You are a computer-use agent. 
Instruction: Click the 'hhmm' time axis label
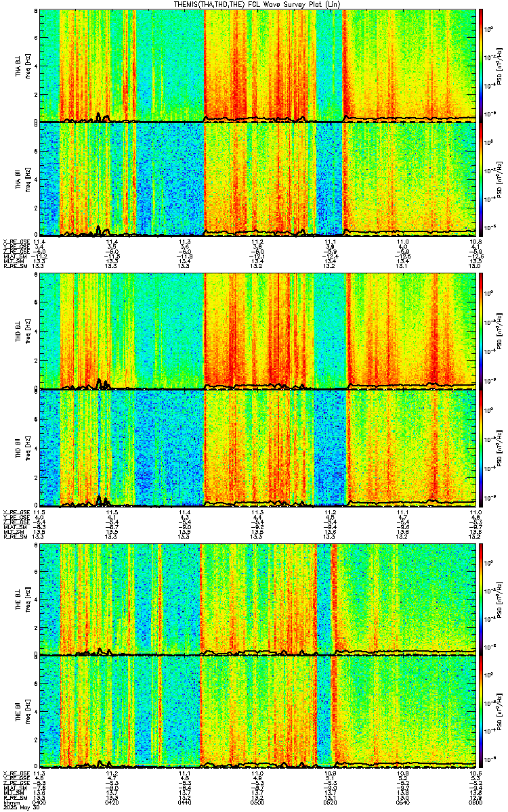click(x=10, y=802)
